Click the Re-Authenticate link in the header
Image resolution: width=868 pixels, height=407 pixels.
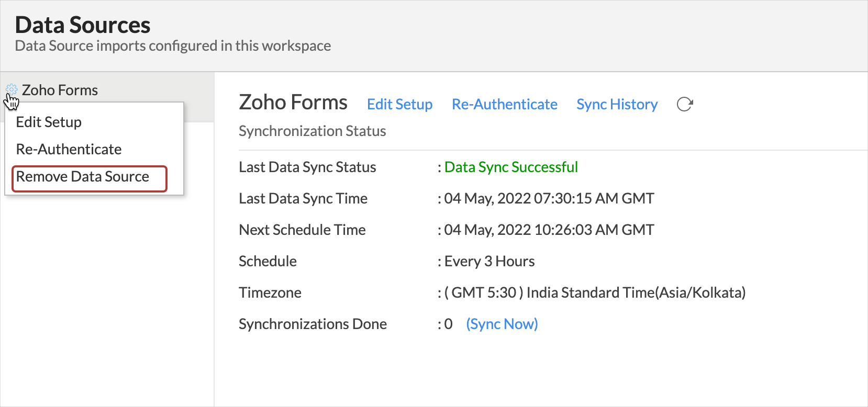click(505, 104)
